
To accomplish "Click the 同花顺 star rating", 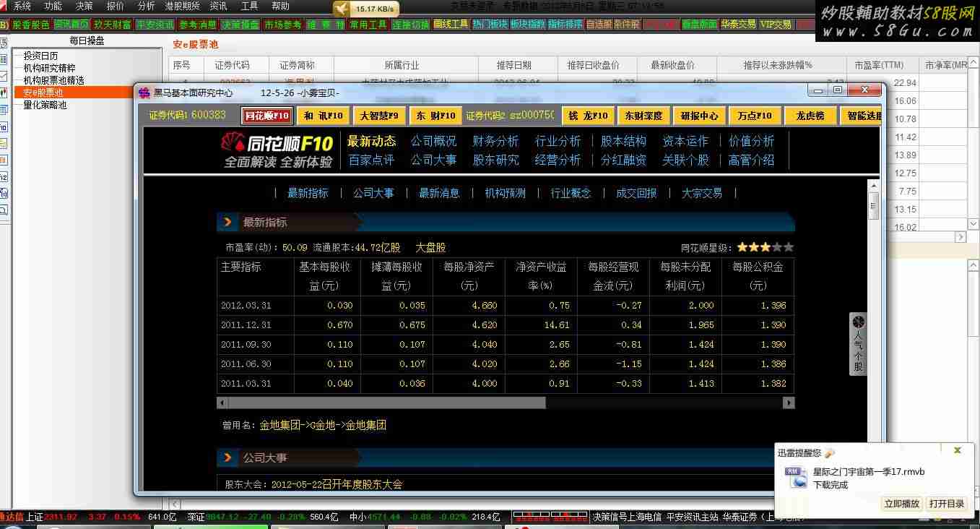I will click(x=765, y=247).
